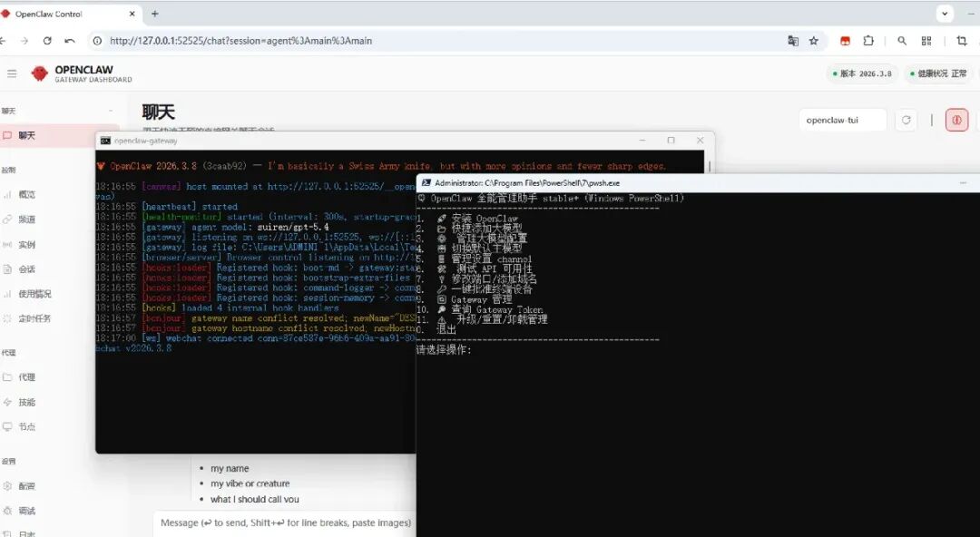This screenshot has width=980, height=537.
Task: Click the 聊天 page heading
Action: 158,112
